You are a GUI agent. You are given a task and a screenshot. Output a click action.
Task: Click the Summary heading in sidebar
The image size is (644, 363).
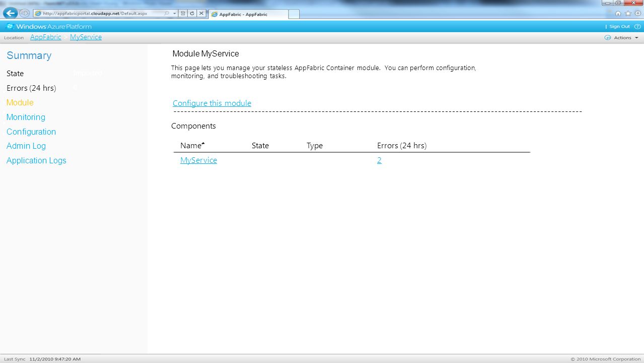click(29, 55)
